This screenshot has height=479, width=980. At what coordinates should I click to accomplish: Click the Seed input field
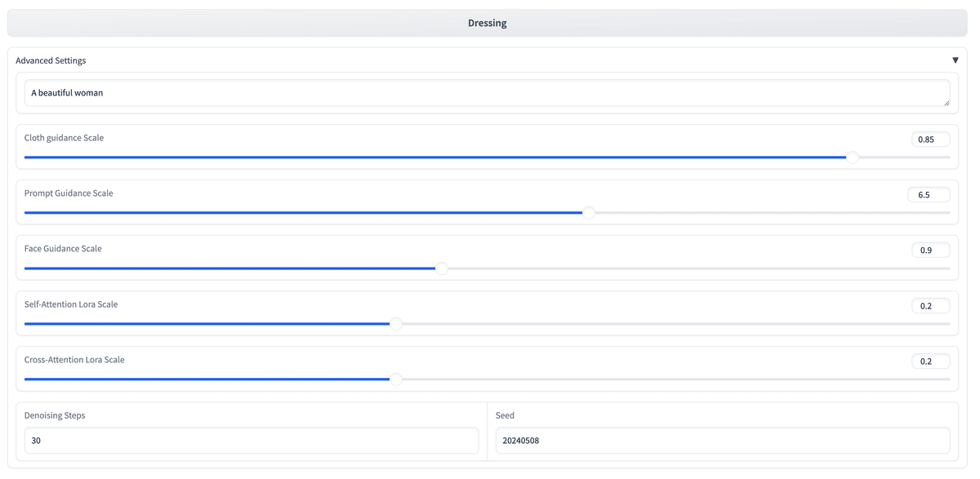click(722, 441)
